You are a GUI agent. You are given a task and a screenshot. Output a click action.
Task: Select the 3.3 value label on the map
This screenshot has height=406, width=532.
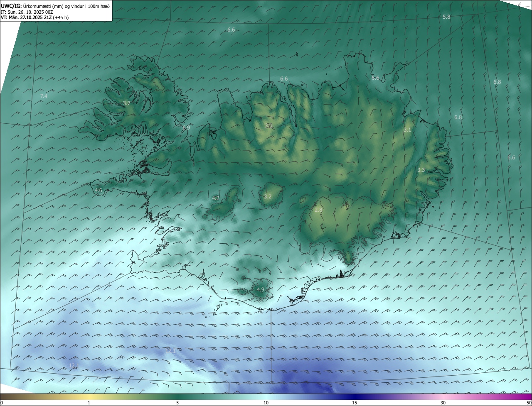click(x=421, y=170)
